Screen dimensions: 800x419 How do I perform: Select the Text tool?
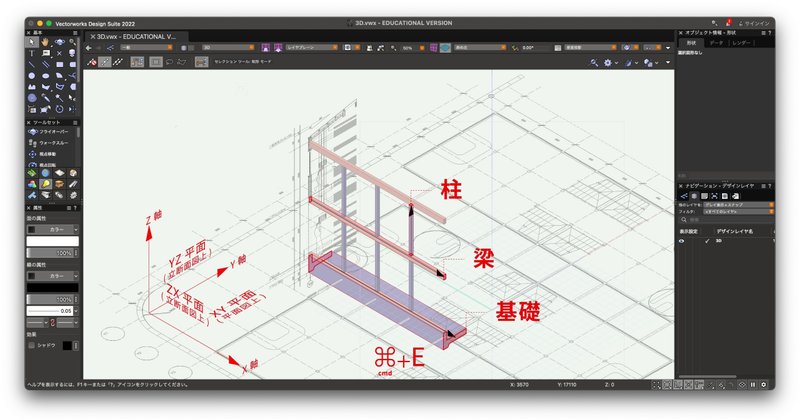[32, 53]
